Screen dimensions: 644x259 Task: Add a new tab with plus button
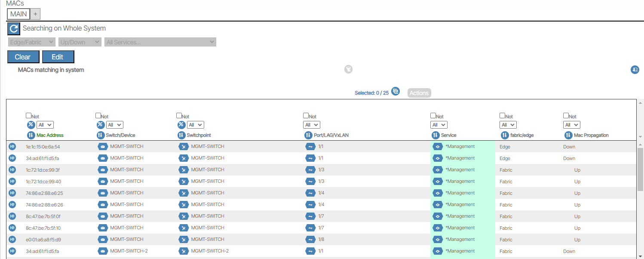35,14
